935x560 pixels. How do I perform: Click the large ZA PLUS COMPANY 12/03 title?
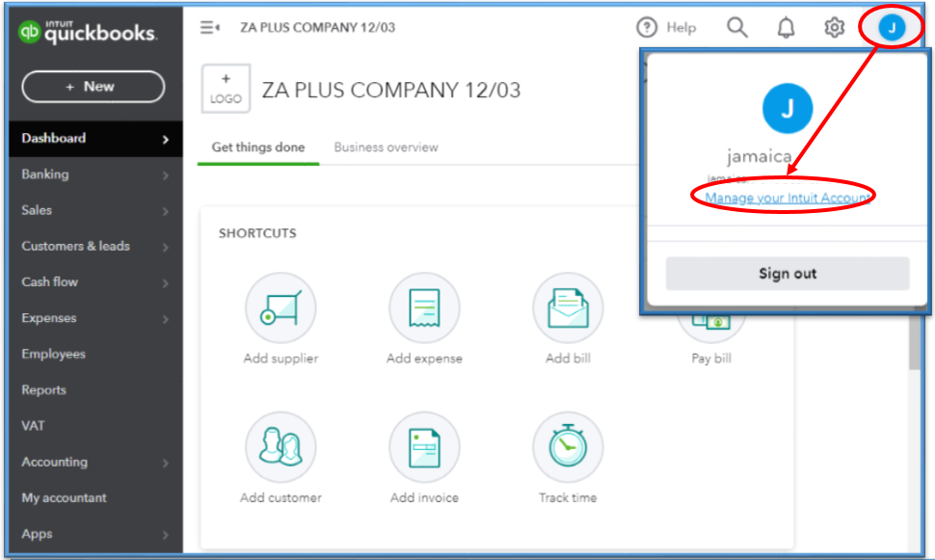point(391,90)
